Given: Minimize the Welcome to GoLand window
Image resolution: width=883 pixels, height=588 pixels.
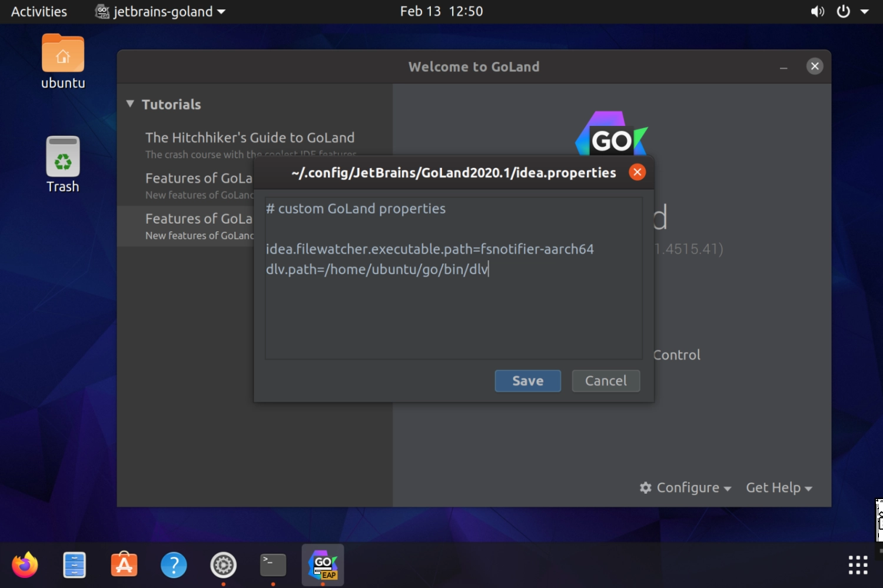Looking at the screenshot, I should click(784, 67).
